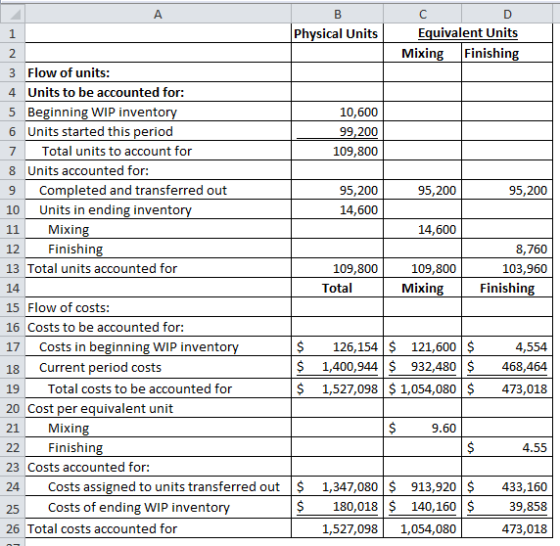
Task: Select column C header
Action: tap(422, 14)
